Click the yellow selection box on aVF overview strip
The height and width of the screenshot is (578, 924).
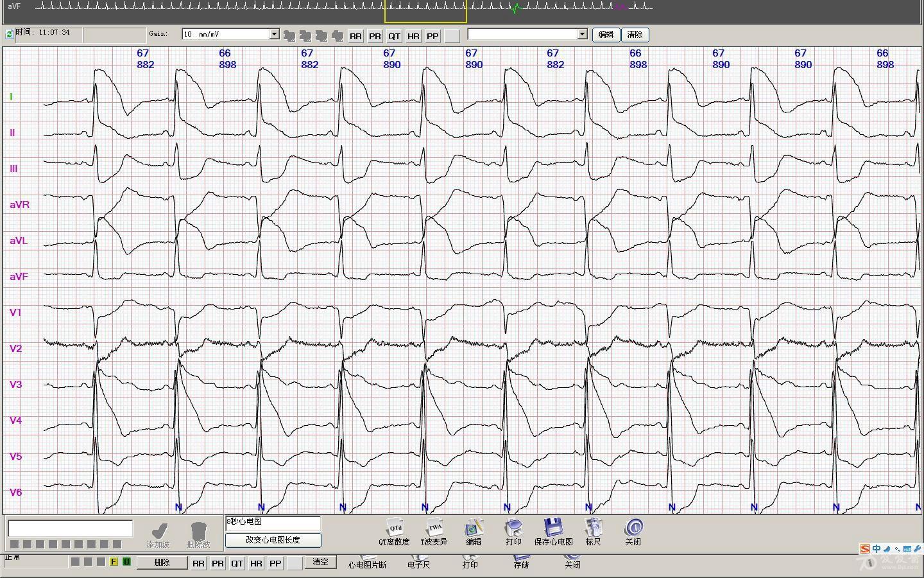point(425,12)
